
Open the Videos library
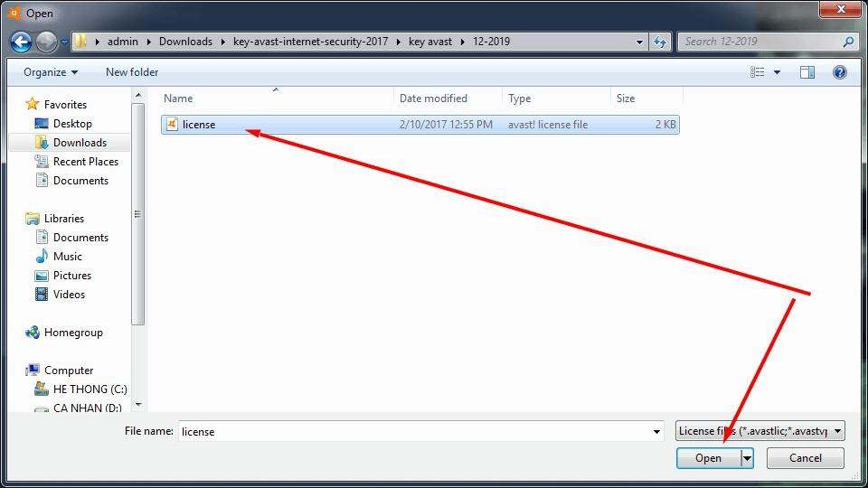[70, 295]
